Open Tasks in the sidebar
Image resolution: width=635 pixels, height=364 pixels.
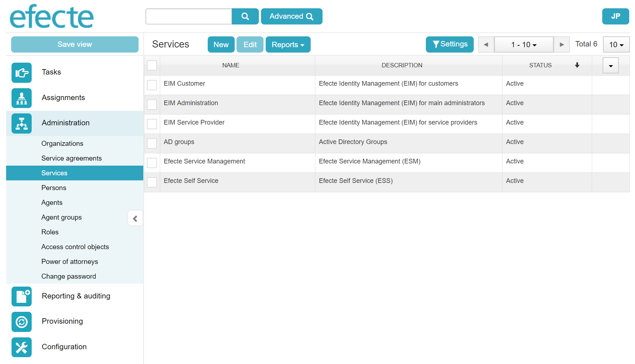[x=51, y=72]
